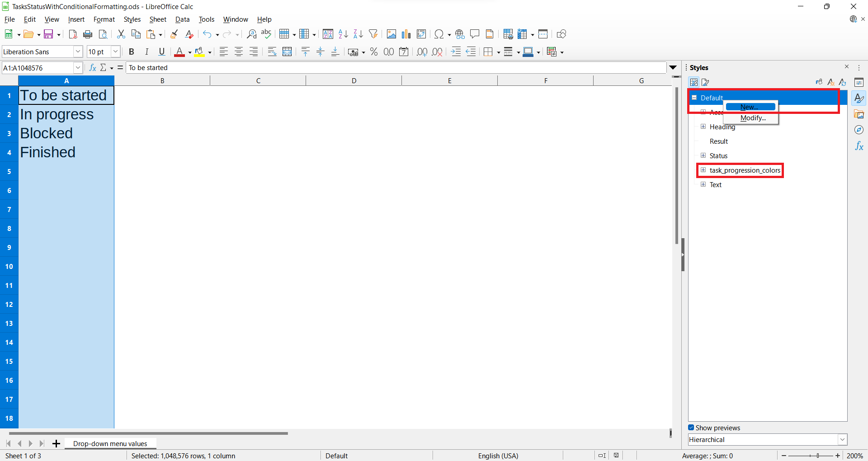Add a new sheet with the plus button
Viewport: 868px width, 461px height.
pos(56,444)
